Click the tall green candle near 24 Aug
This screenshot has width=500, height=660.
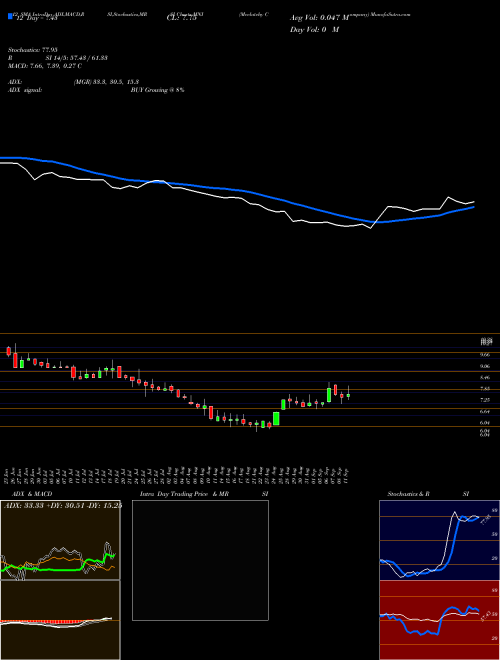(x=276, y=418)
